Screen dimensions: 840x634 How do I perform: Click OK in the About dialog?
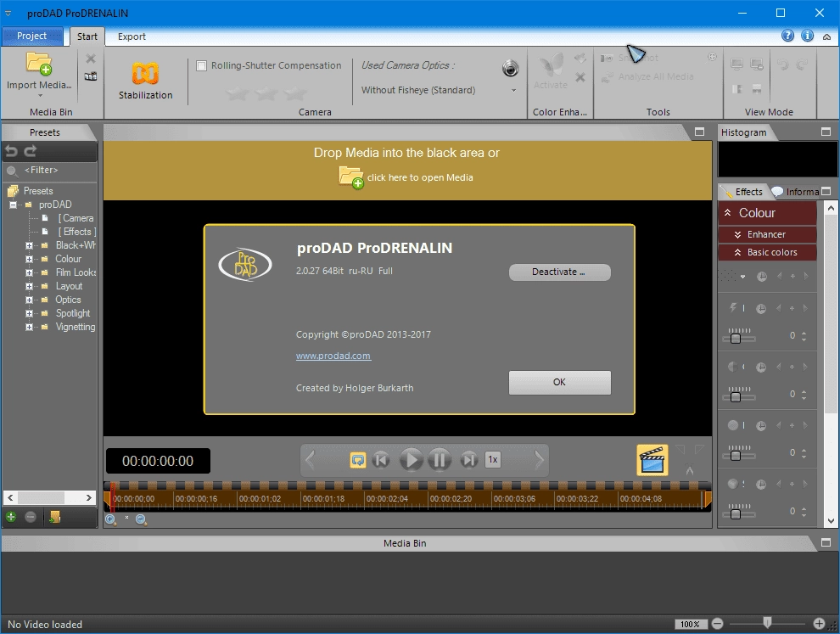click(x=559, y=382)
